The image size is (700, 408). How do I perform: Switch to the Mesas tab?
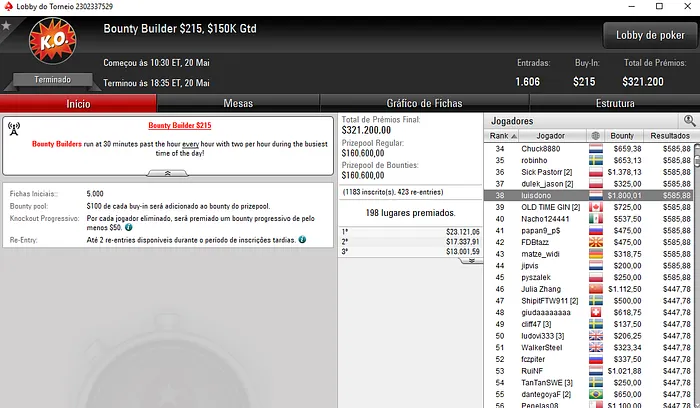[238, 104]
